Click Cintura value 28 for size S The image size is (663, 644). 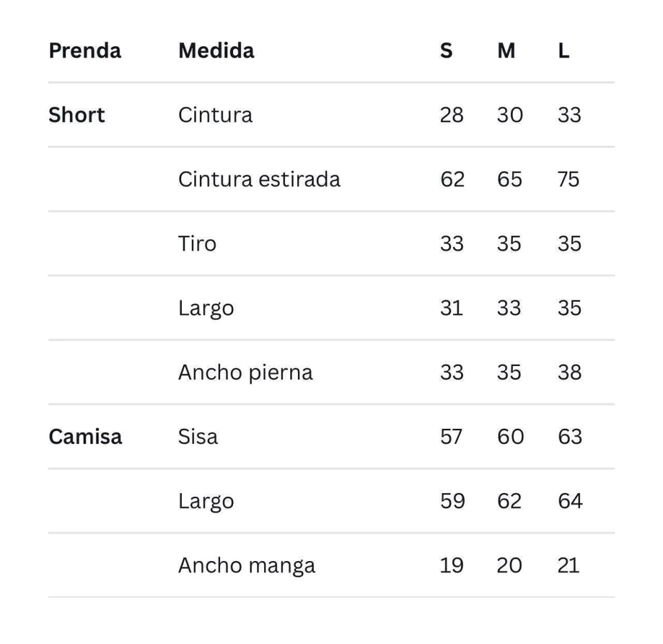tap(451, 115)
